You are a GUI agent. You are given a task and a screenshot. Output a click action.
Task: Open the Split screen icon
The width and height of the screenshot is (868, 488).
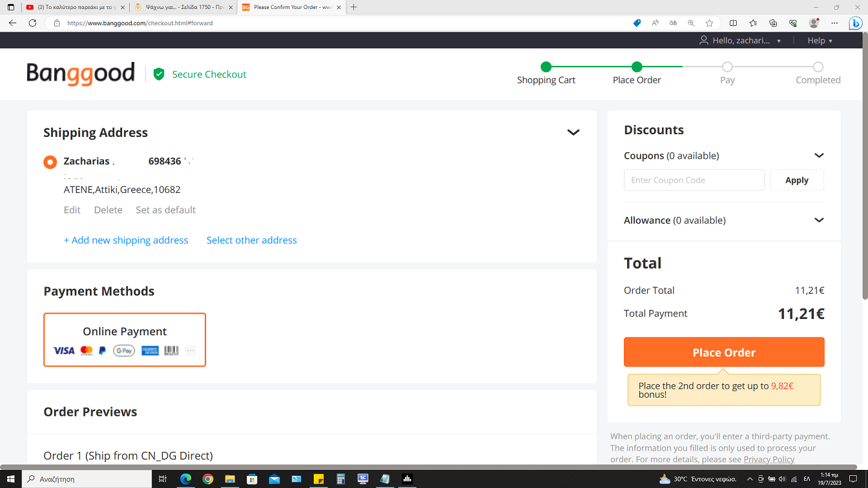coord(733,23)
